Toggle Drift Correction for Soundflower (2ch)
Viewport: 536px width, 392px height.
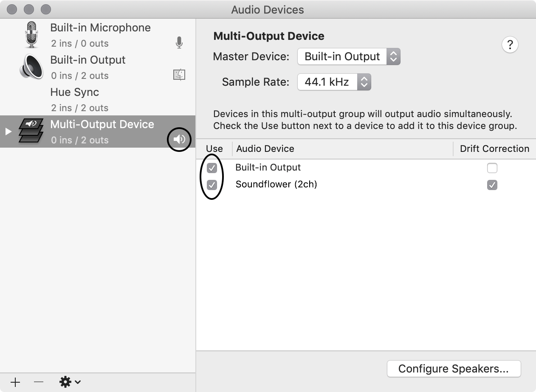point(492,185)
